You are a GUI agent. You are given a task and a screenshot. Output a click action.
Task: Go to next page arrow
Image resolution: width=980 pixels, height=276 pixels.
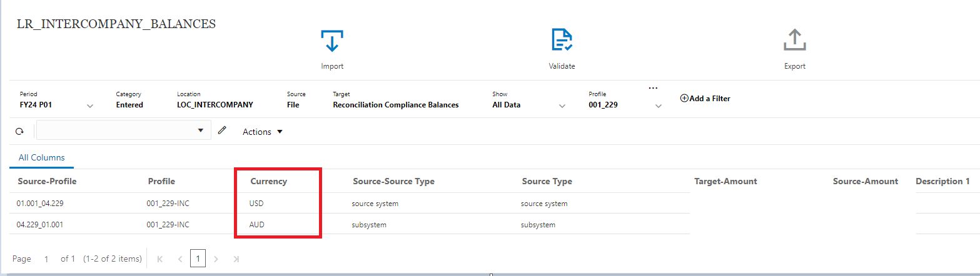coord(216,259)
